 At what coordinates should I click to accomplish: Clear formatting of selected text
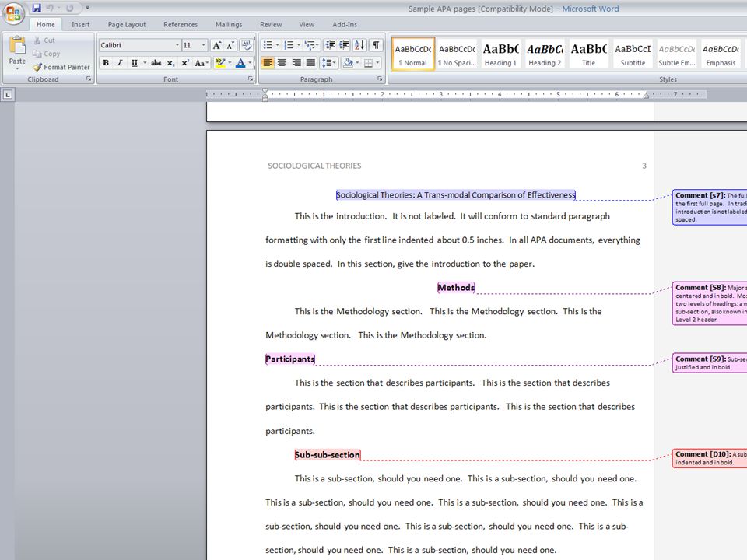[x=247, y=45]
